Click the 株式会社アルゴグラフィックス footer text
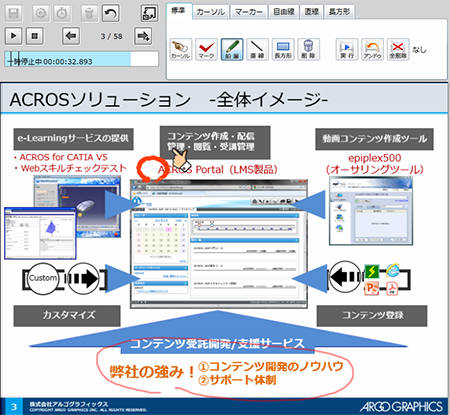Viewport: 450px width, 415px height. click(69, 404)
